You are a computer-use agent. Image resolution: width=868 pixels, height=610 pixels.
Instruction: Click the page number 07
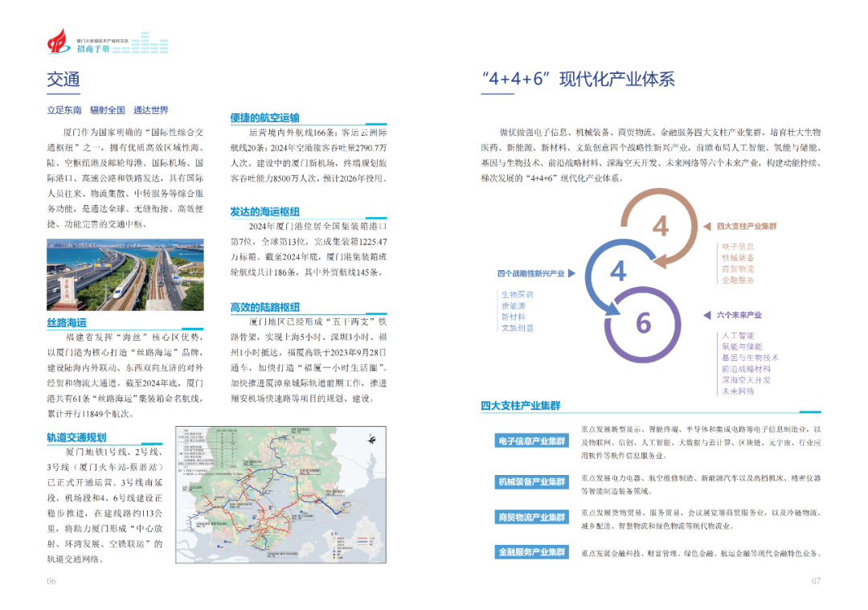coord(815,581)
